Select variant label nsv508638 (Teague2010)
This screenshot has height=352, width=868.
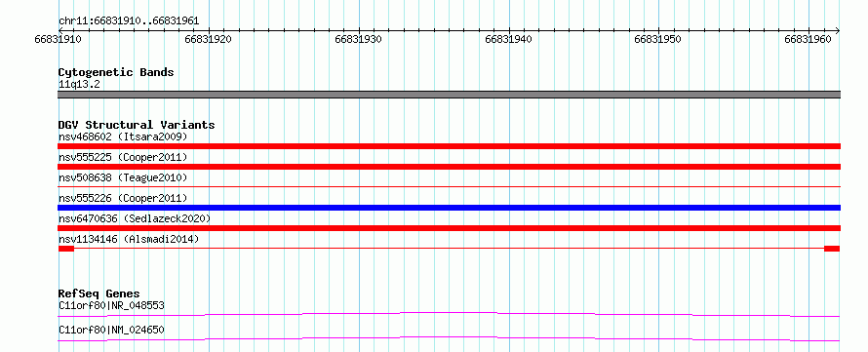(123, 177)
